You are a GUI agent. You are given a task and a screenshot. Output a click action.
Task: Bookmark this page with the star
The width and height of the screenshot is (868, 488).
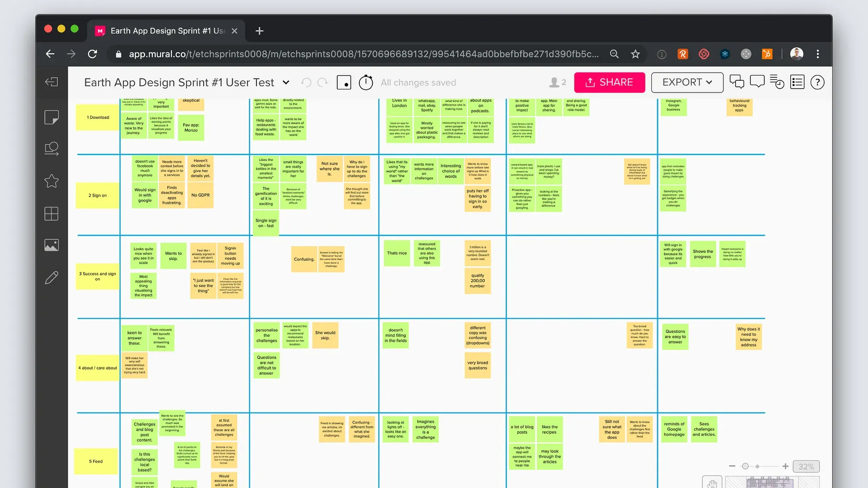635,54
